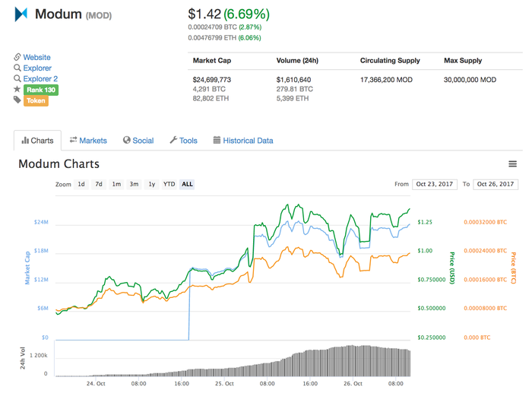532x393 pixels.
Task: Click the link icon beside Website
Action: click(17, 57)
